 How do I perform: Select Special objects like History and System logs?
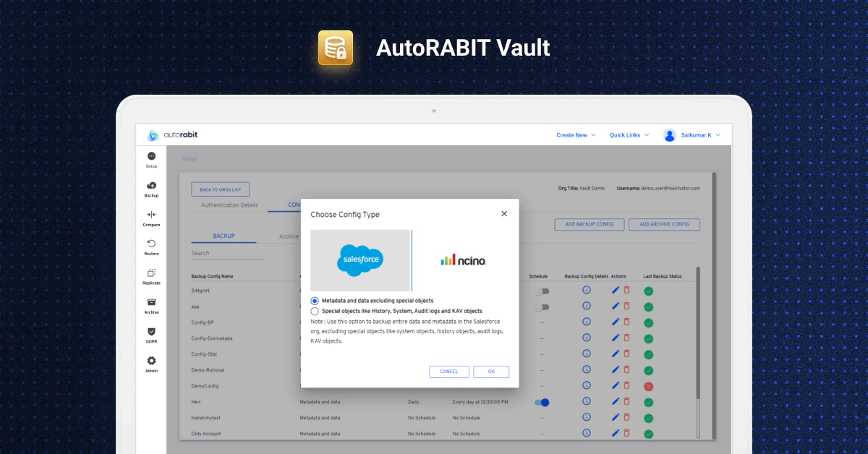point(314,311)
